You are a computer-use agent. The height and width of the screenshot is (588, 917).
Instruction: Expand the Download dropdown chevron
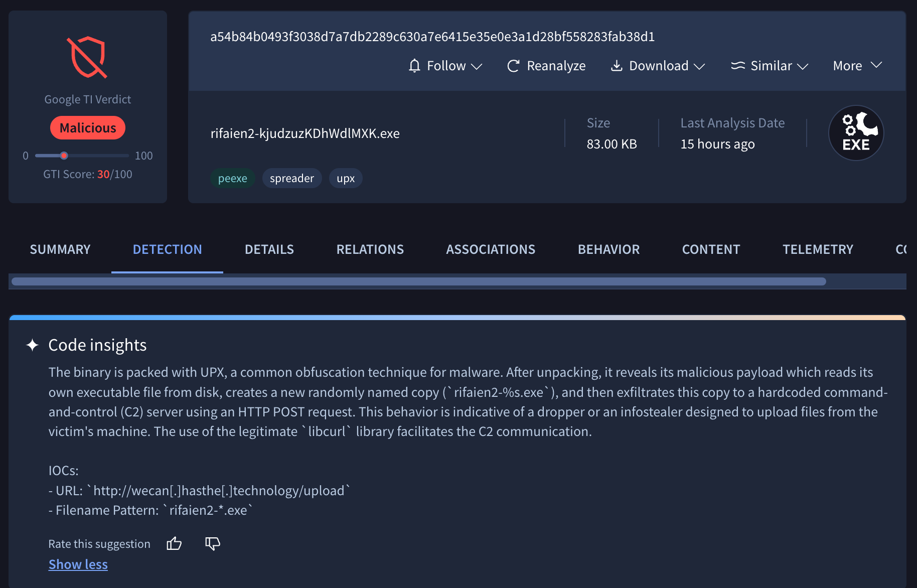[699, 66]
